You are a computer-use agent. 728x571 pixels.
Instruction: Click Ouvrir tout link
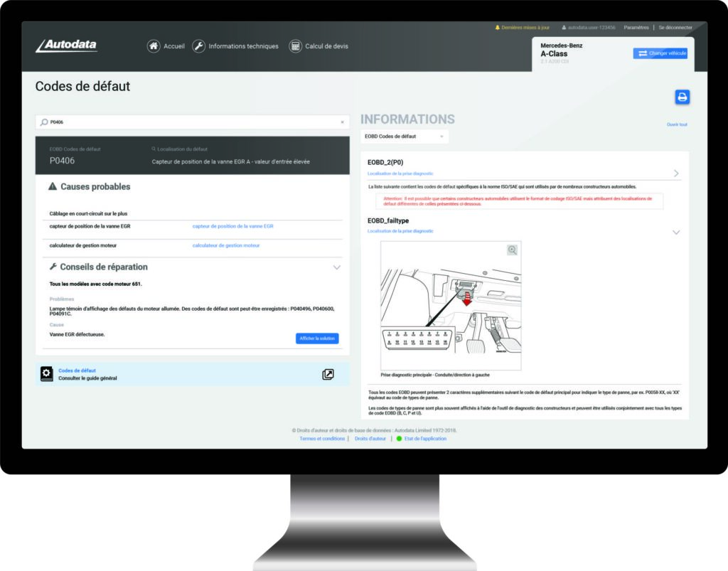(677, 124)
